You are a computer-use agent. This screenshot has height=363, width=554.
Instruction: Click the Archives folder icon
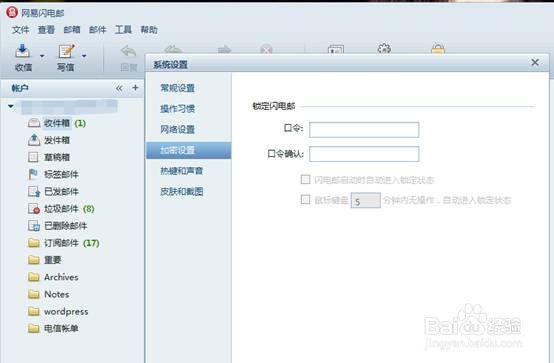(34, 277)
